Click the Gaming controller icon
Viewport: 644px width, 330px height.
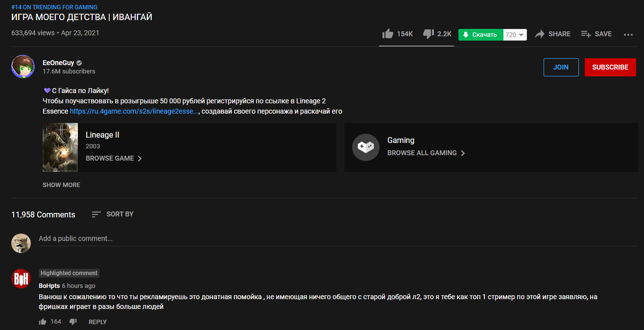pyautogui.click(x=365, y=147)
